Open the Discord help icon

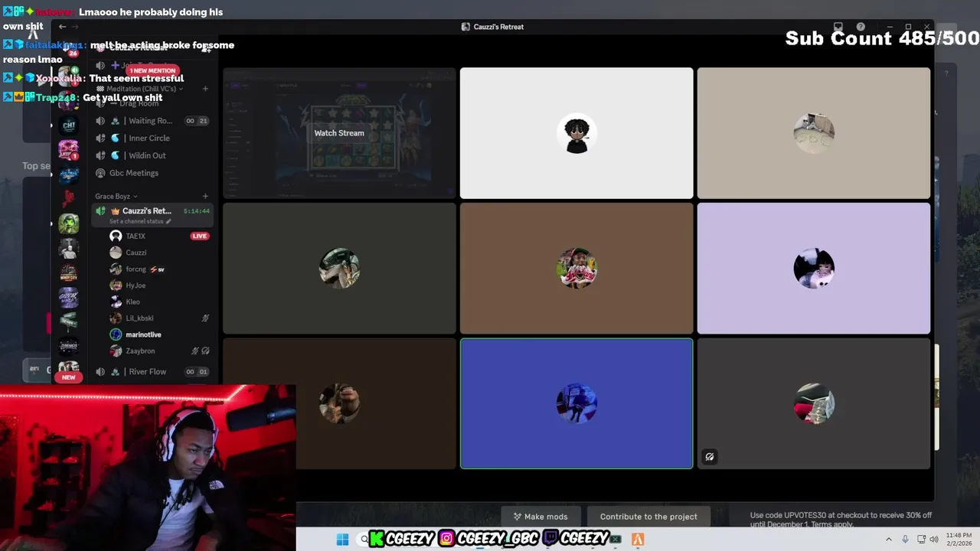(x=861, y=27)
